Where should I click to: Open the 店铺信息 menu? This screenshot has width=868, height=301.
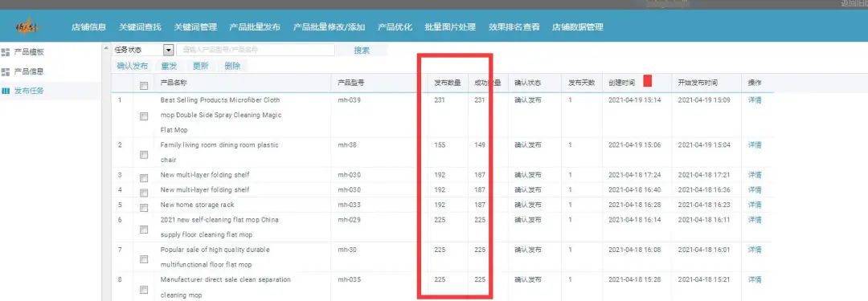pyautogui.click(x=88, y=26)
